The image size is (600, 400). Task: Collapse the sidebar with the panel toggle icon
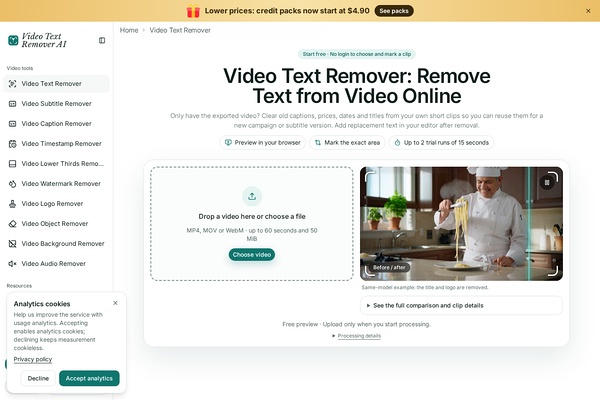pyautogui.click(x=102, y=40)
